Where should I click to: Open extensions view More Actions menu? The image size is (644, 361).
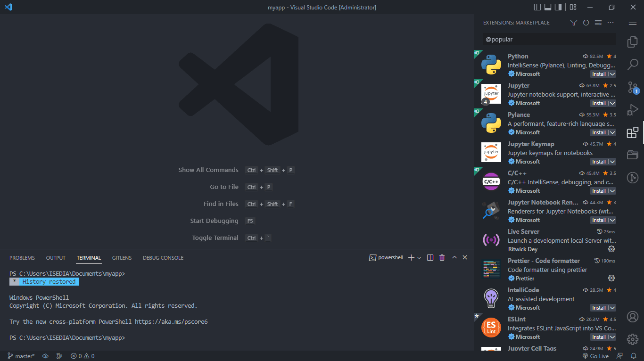point(611,23)
